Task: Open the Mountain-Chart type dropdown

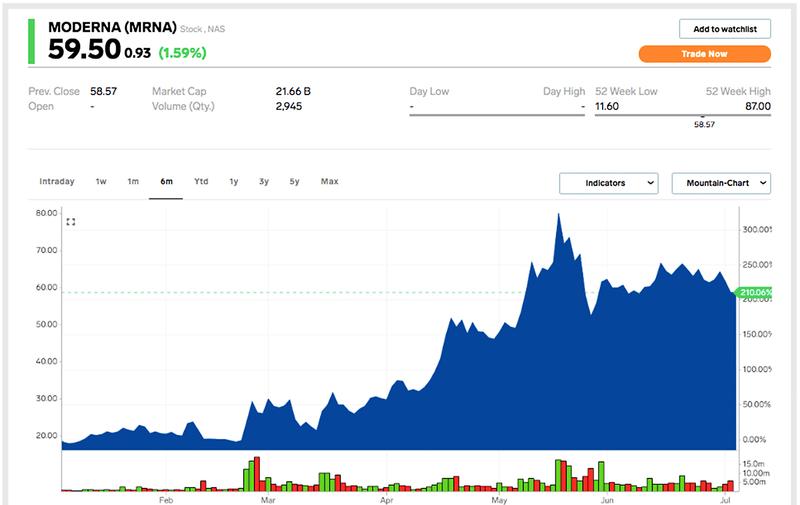Action: point(721,183)
